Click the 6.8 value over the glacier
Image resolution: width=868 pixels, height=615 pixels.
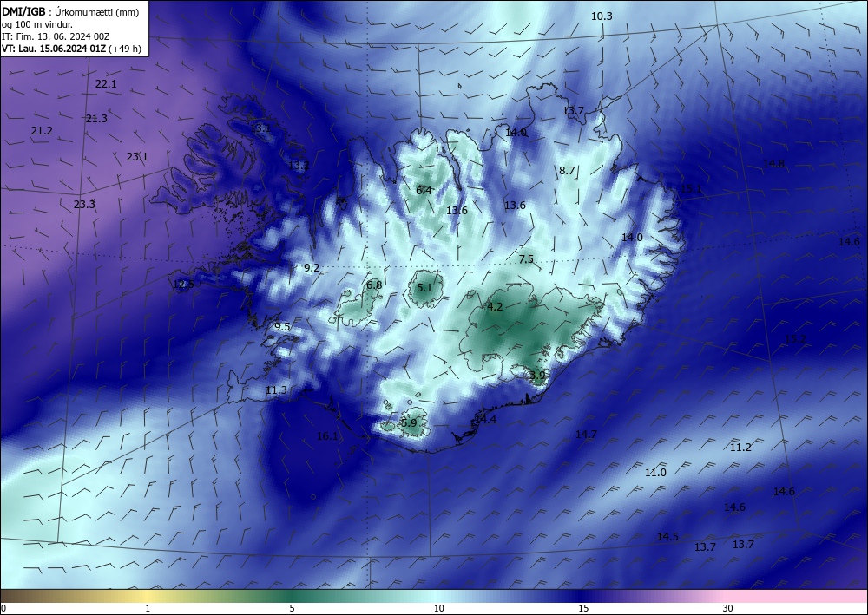373,285
